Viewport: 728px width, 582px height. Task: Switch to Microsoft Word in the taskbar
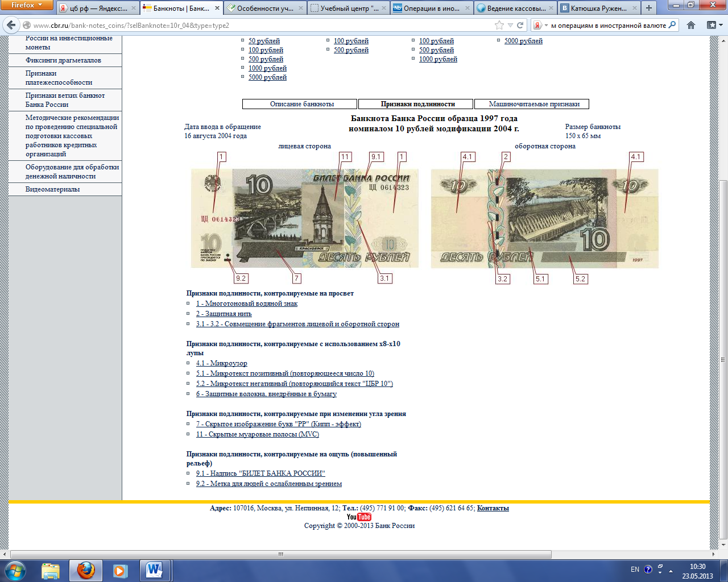click(154, 571)
